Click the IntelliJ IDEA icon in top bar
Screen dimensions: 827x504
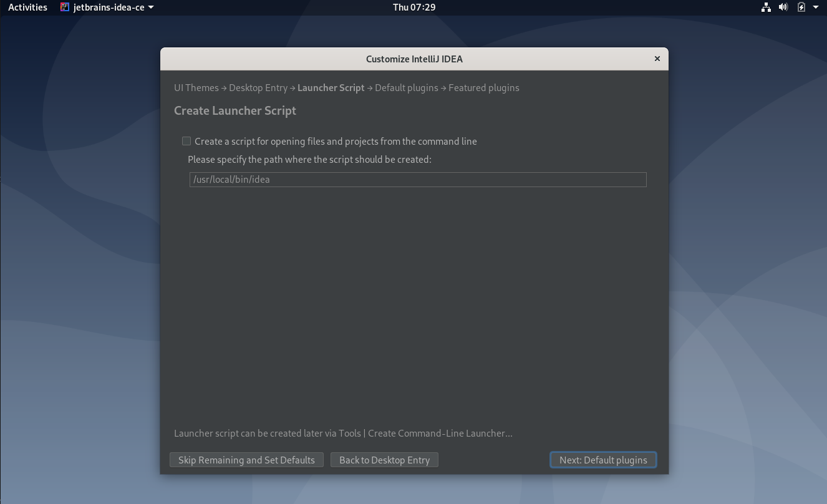65,7
